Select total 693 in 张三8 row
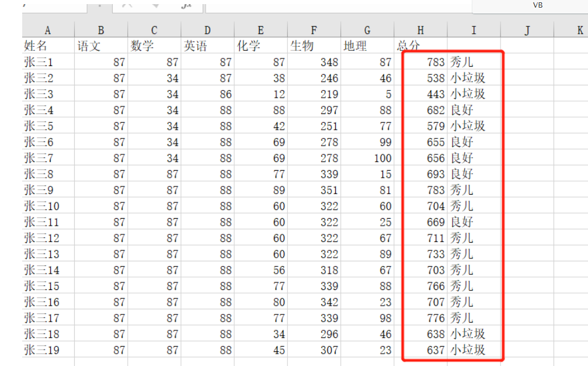Image resolution: width=588 pixels, height=366 pixels. (x=420, y=174)
